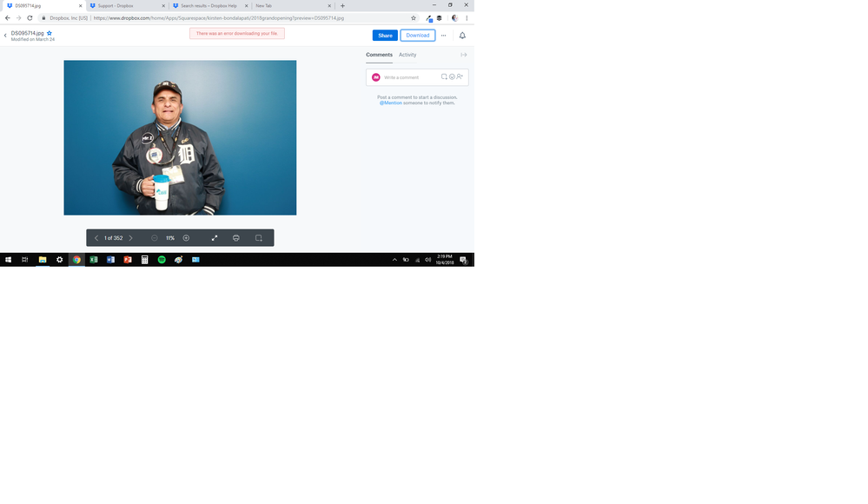Navigate back in the browser
Viewport: 868px width, 504px height.
pos(8,18)
